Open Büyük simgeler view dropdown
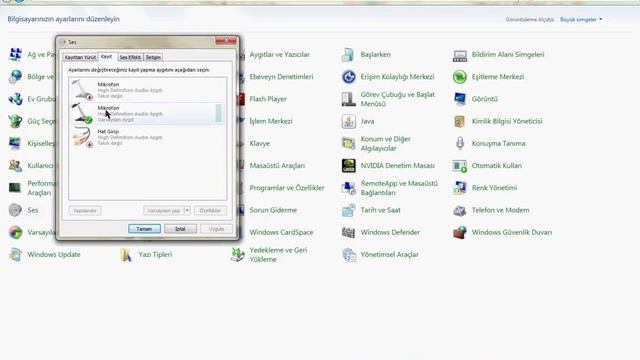 click(581, 20)
